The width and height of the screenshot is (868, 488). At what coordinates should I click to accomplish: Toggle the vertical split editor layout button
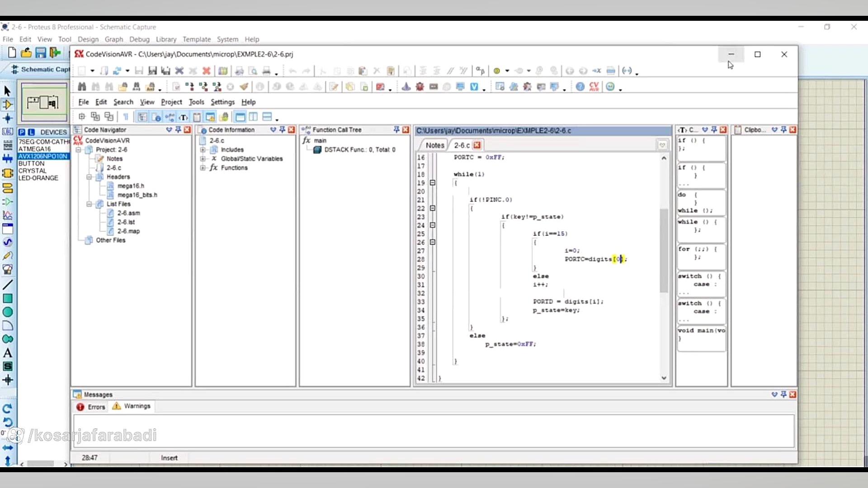(254, 117)
